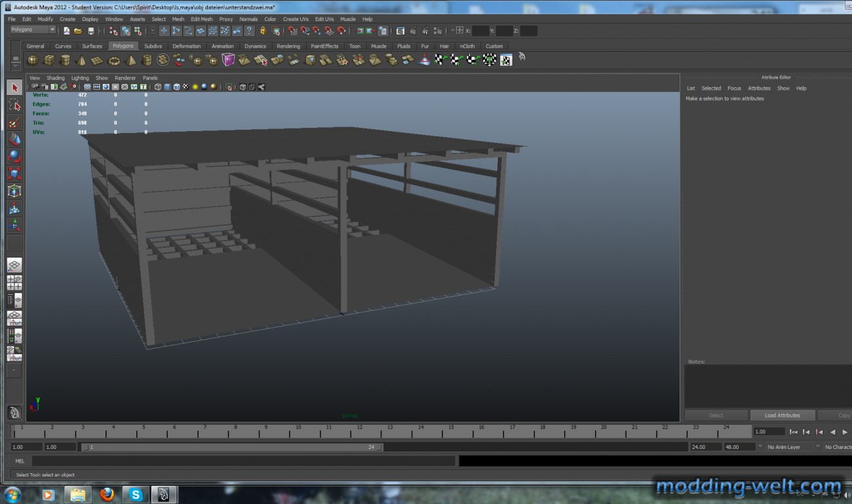Click the checkered UV editor shelf icon
852x504 pixels.
click(506, 60)
